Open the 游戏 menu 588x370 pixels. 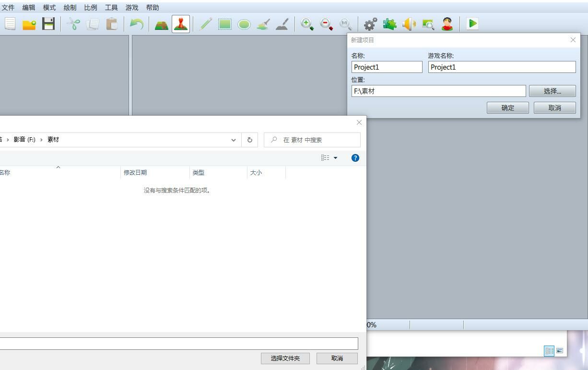pos(132,8)
